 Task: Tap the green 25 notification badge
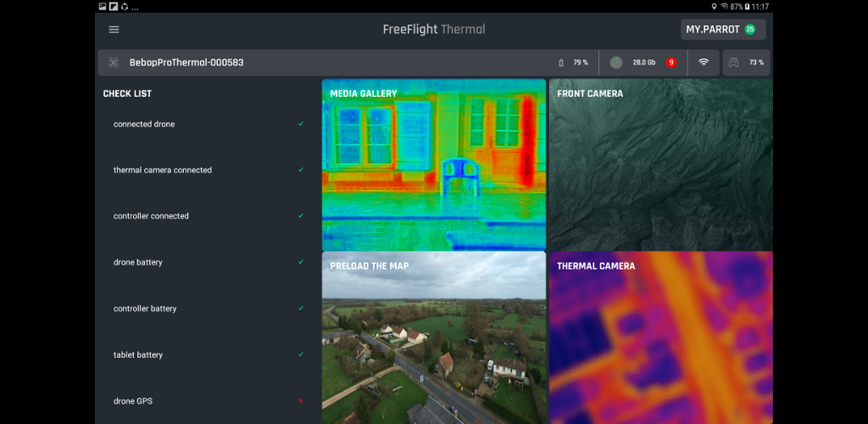(749, 30)
